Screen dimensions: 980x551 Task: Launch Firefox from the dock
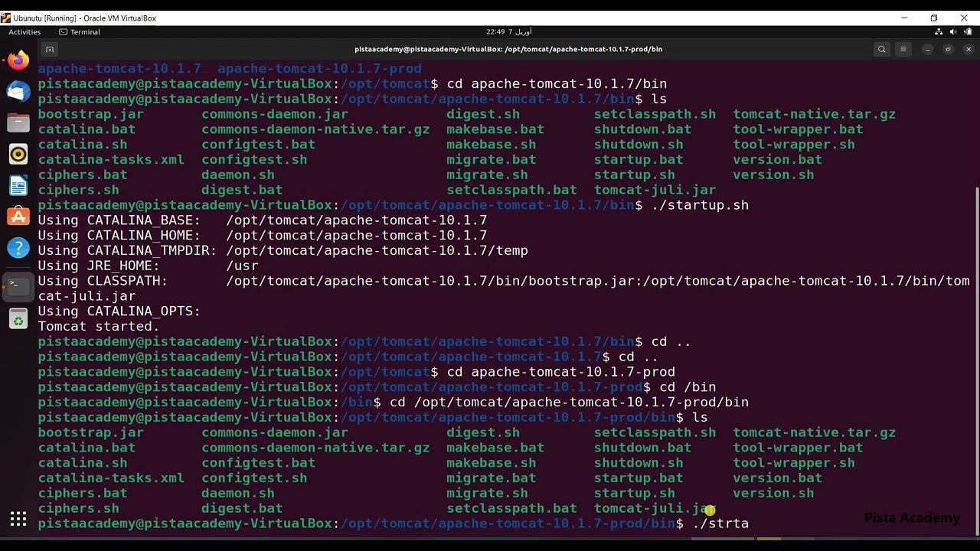18,60
